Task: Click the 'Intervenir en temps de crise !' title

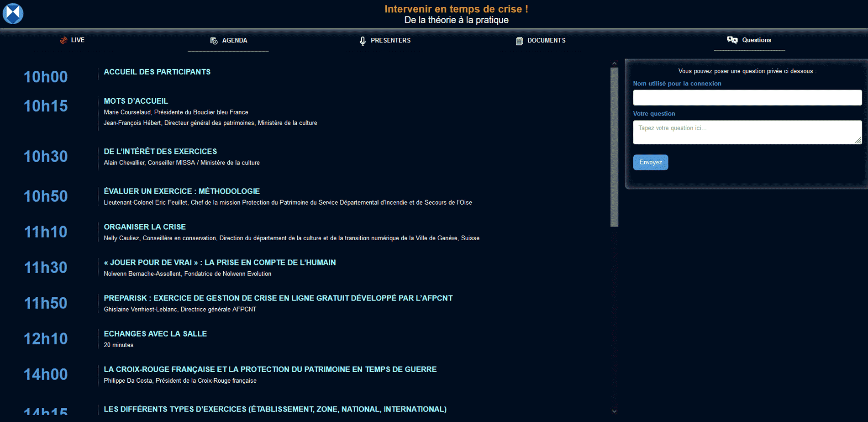Action: point(456,9)
